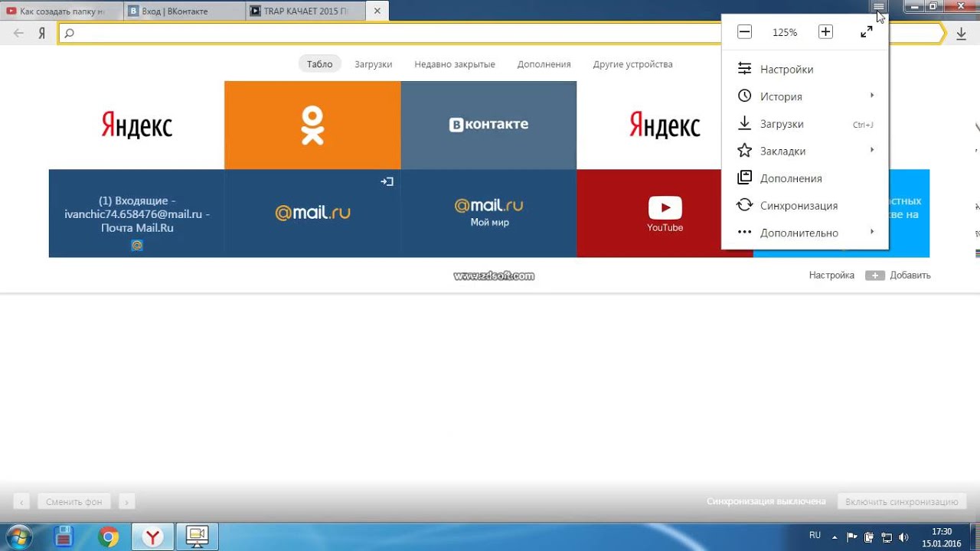
Task: Switch to the Табло tab
Action: 319,64
